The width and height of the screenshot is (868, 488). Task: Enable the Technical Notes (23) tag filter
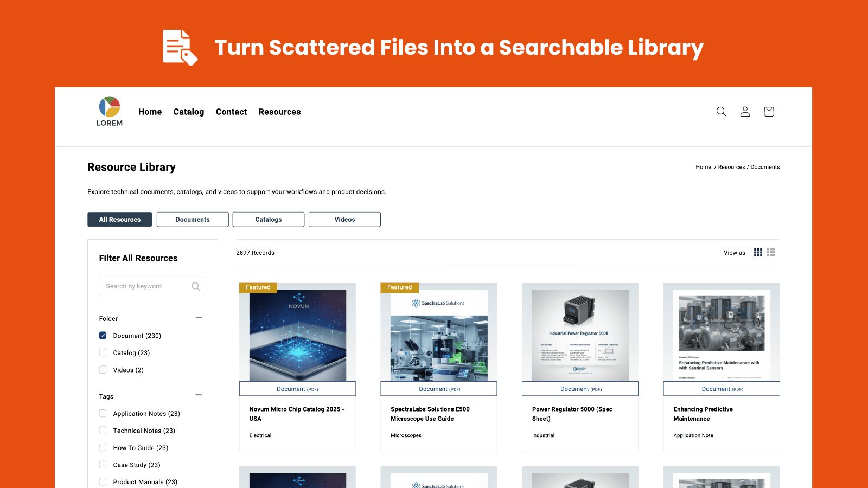click(103, 430)
